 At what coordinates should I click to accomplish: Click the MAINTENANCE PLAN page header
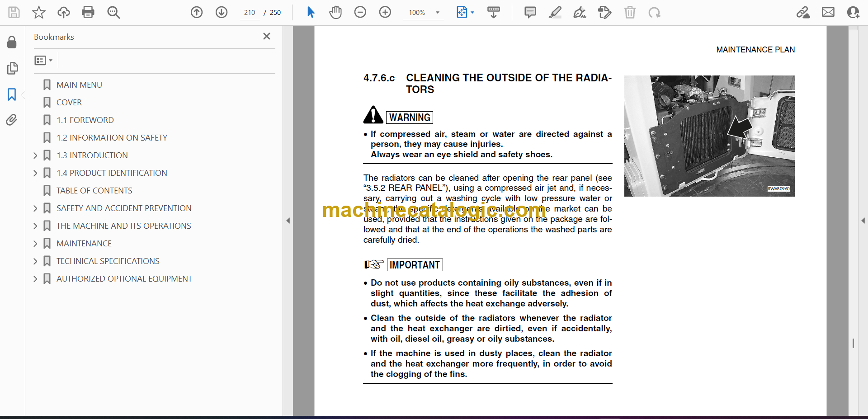click(x=755, y=50)
